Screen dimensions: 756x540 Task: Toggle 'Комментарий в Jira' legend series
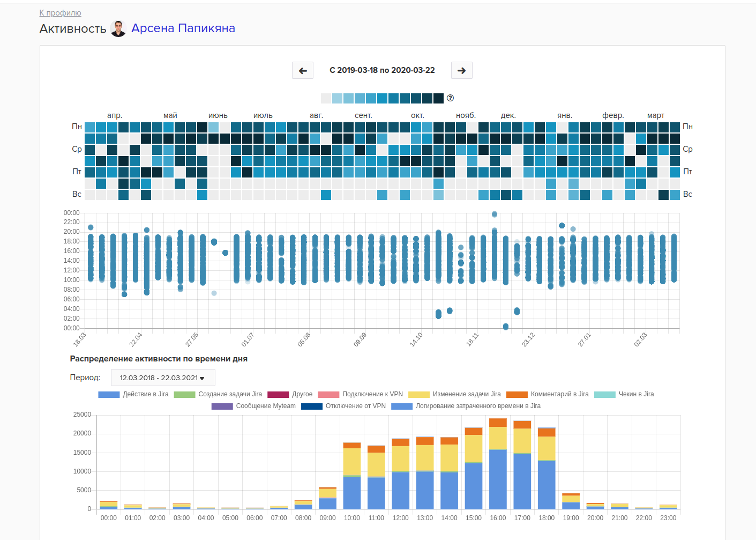pos(548,394)
